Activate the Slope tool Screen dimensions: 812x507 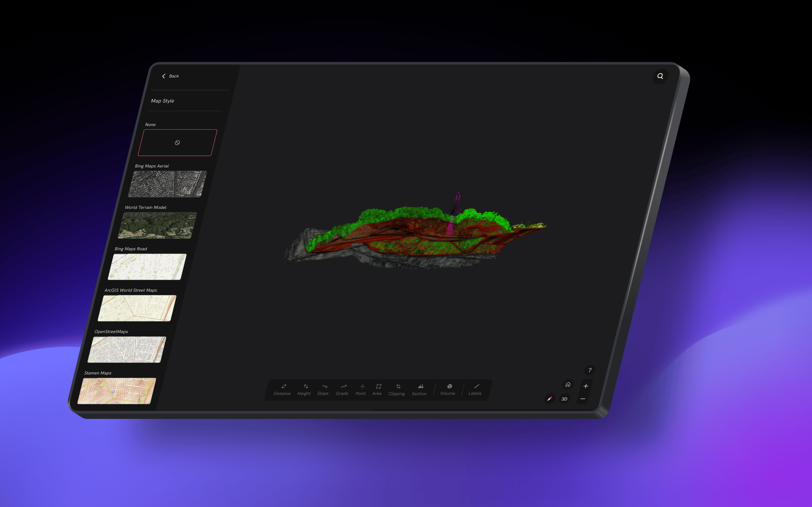[x=323, y=389]
